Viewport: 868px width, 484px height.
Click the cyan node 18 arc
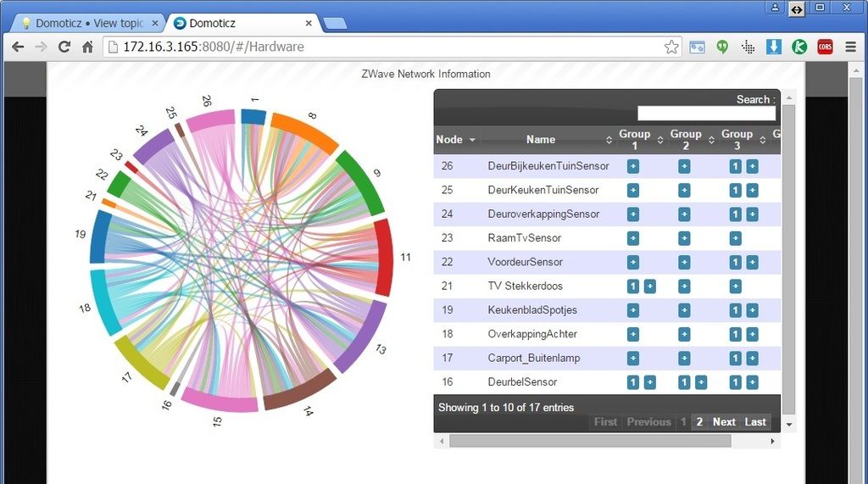(x=104, y=303)
